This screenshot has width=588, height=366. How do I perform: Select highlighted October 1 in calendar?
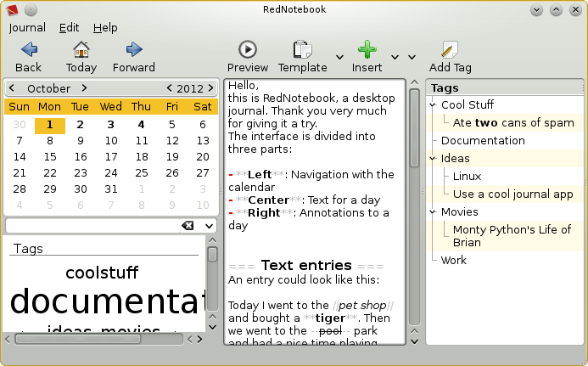[50, 125]
